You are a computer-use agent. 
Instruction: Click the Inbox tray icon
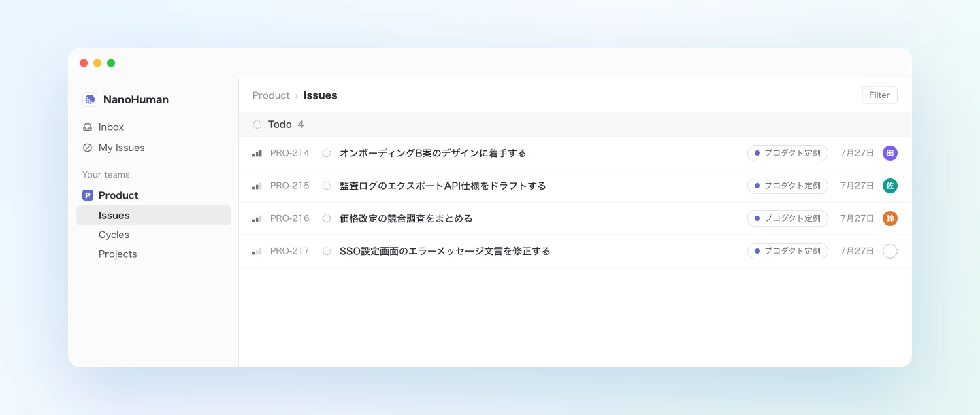tap(87, 127)
